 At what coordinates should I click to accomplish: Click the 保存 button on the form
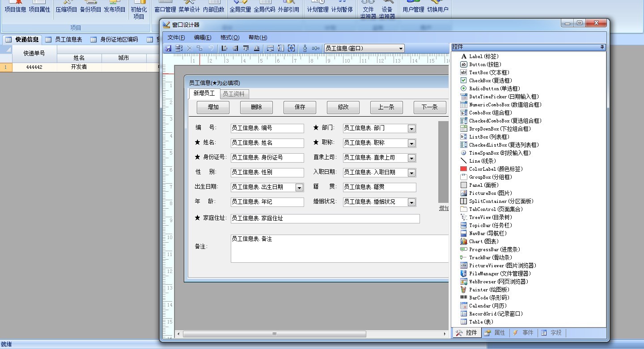pyautogui.click(x=300, y=107)
